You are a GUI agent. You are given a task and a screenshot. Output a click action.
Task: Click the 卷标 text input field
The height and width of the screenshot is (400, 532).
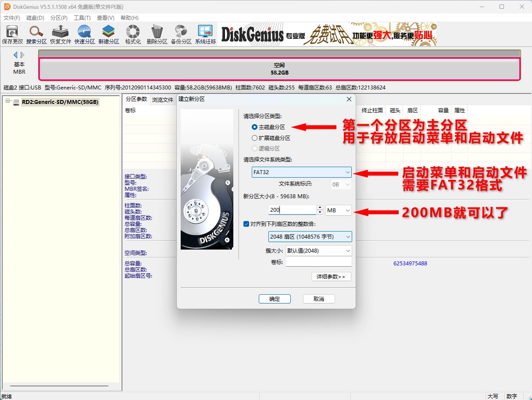tap(318, 262)
